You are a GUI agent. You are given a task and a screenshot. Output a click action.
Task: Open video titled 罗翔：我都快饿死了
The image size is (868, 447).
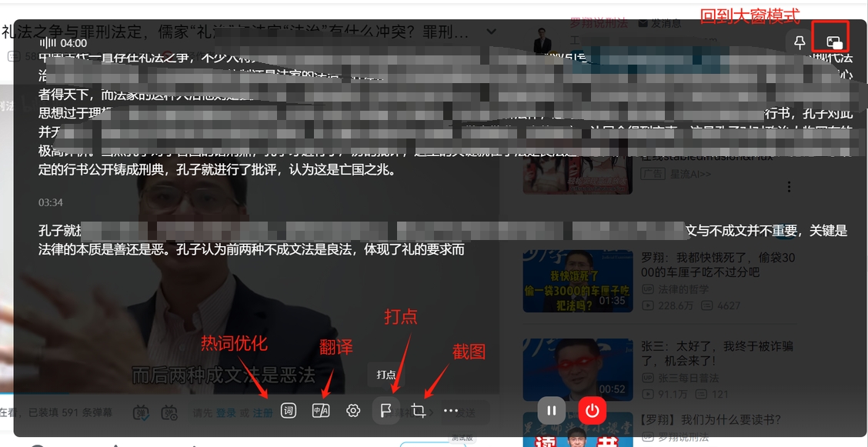[719, 265]
